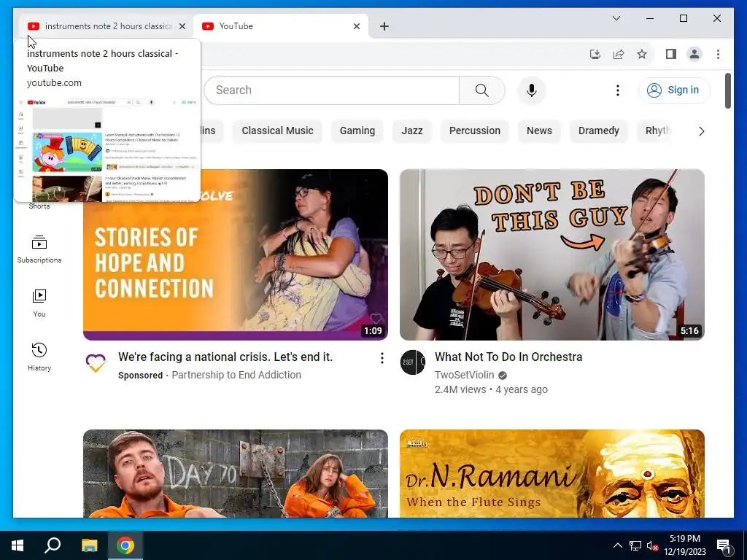Open 'We're facing a national crisis' title link

click(x=225, y=357)
